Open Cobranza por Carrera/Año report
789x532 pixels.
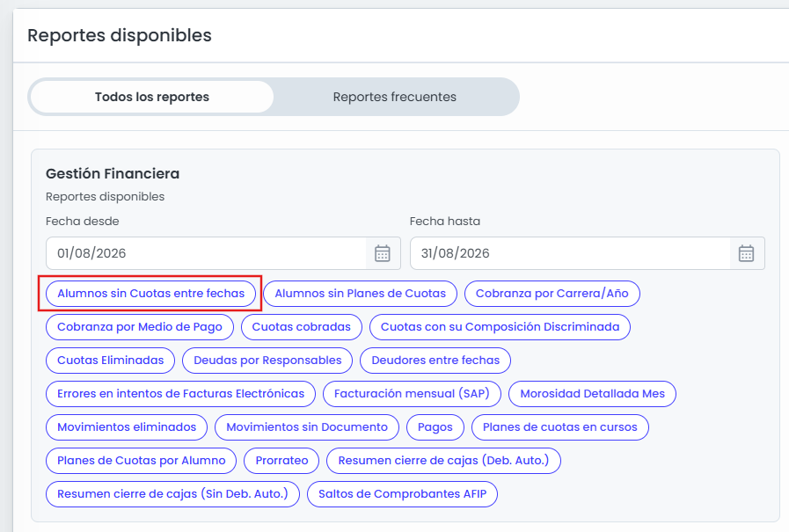pyautogui.click(x=552, y=294)
